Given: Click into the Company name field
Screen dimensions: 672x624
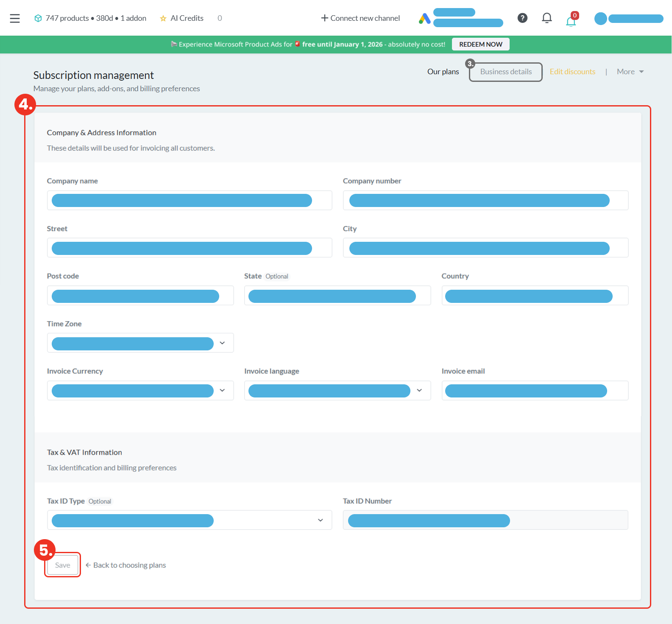Looking at the screenshot, I should point(189,200).
